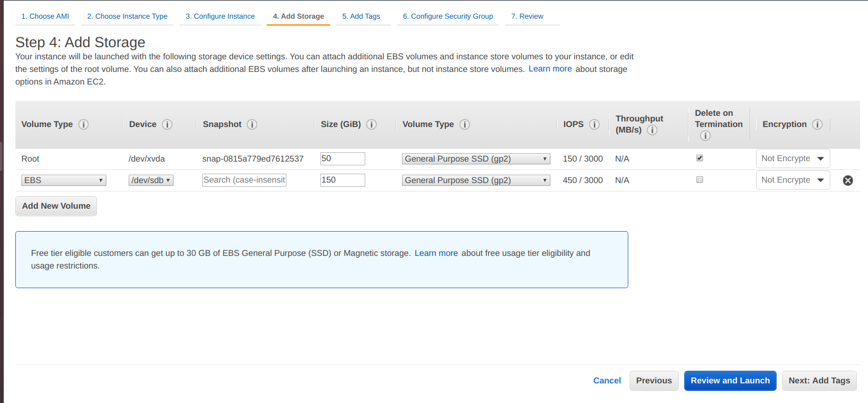868x403 pixels.
Task: Open the EBS volume type dropdown
Action: pos(63,181)
